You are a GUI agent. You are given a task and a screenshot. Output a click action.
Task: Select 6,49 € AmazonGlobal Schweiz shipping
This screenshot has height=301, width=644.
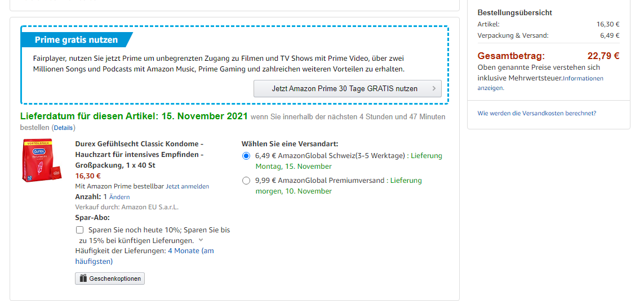[x=246, y=156]
